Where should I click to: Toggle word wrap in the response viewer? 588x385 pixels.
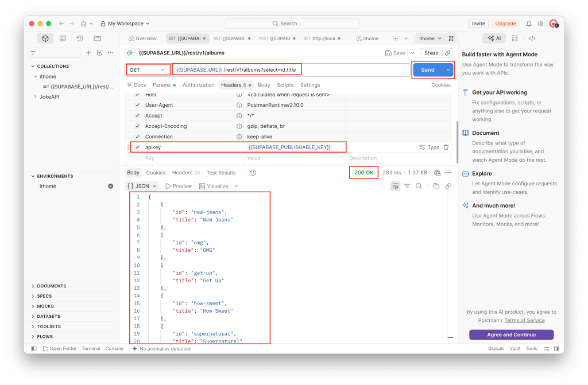click(x=395, y=186)
